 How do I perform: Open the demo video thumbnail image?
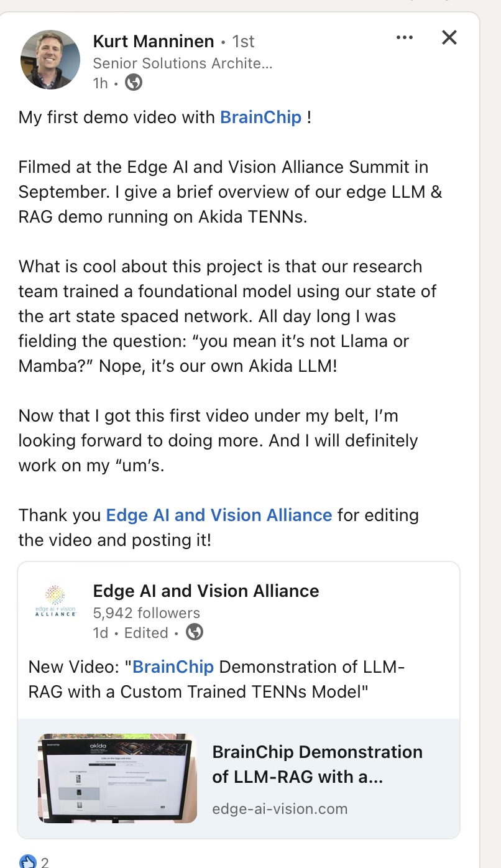coord(117,778)
